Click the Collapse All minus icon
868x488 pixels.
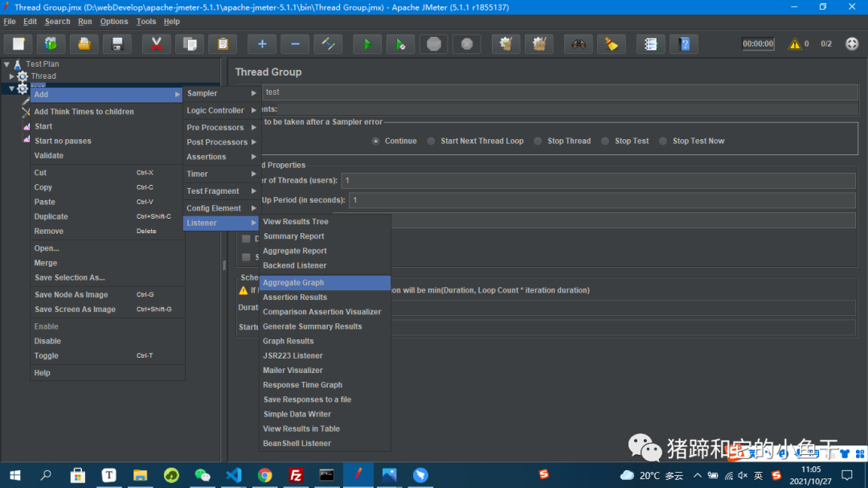(296, 43)
